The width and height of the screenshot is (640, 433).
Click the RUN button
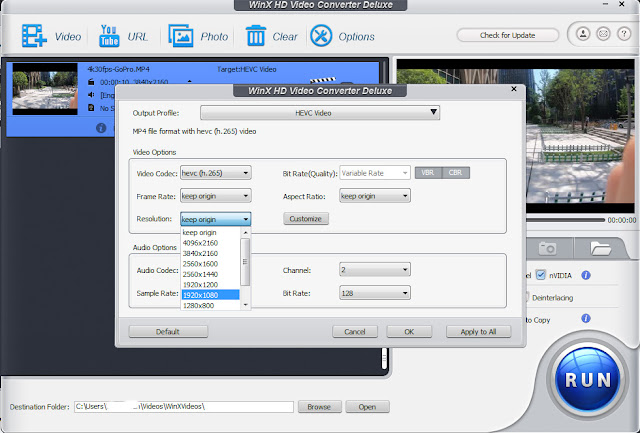point(588,380)
